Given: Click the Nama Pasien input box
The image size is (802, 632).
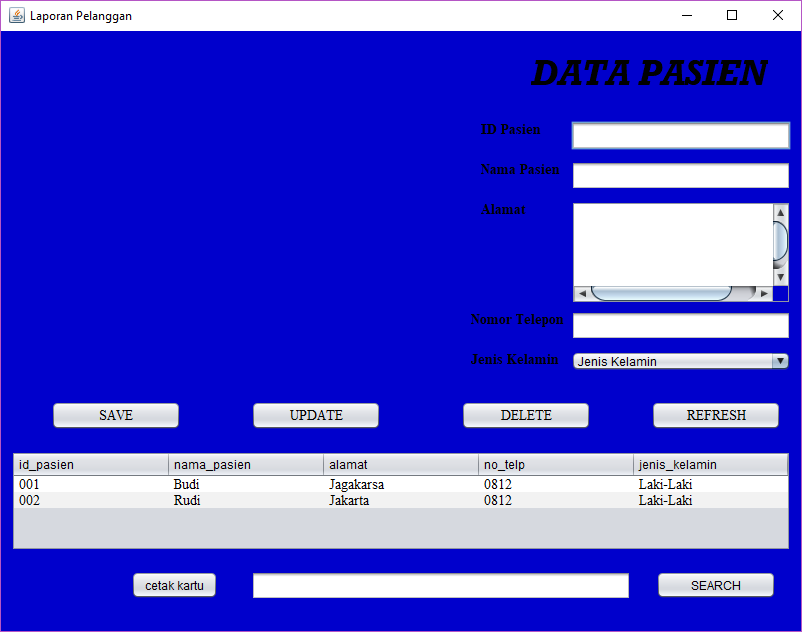Looking at the screenshot, I should pyautogui.click(x=680, y=174).
